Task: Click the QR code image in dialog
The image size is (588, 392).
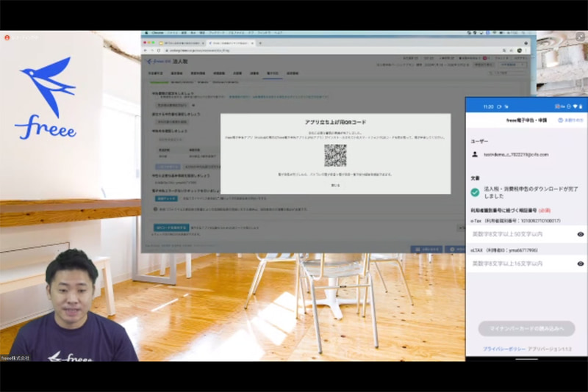Action: coord(335,156)
